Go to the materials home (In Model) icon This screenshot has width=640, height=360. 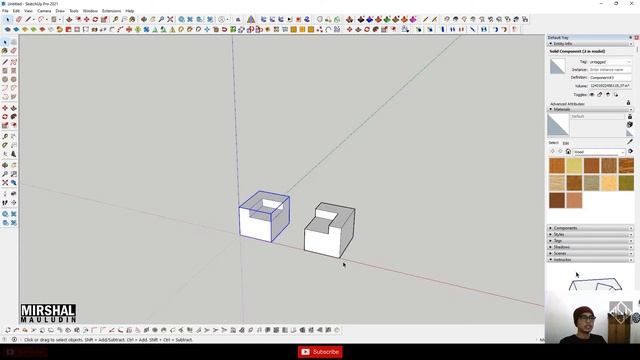(568, 151)
